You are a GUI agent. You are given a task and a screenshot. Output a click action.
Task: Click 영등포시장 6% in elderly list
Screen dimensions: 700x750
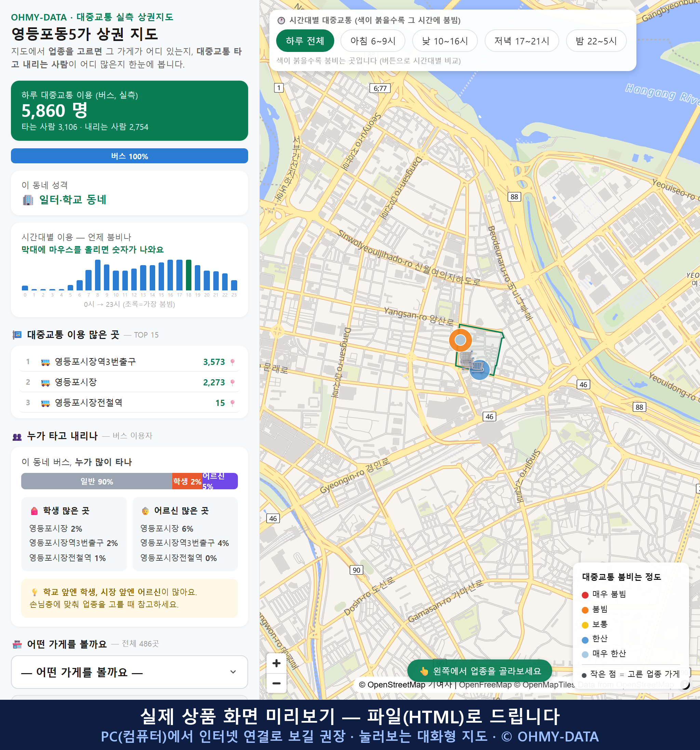click(x=167, y=529)
